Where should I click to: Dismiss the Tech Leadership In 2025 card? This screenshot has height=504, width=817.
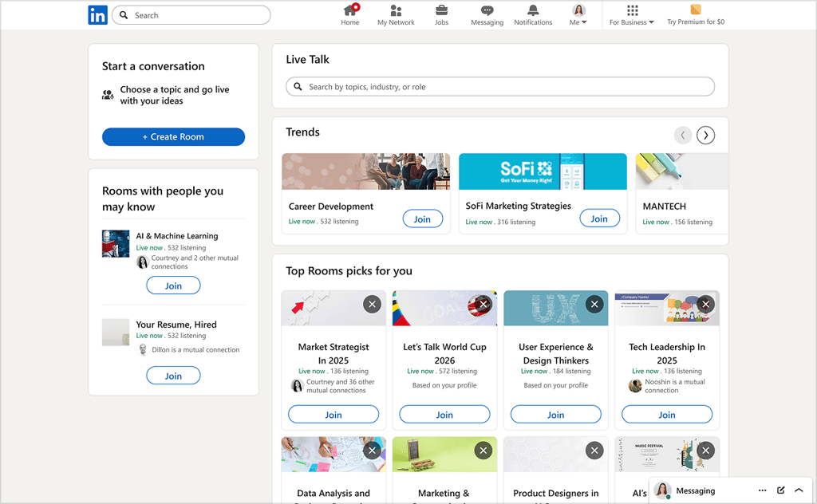coord(706,304)
